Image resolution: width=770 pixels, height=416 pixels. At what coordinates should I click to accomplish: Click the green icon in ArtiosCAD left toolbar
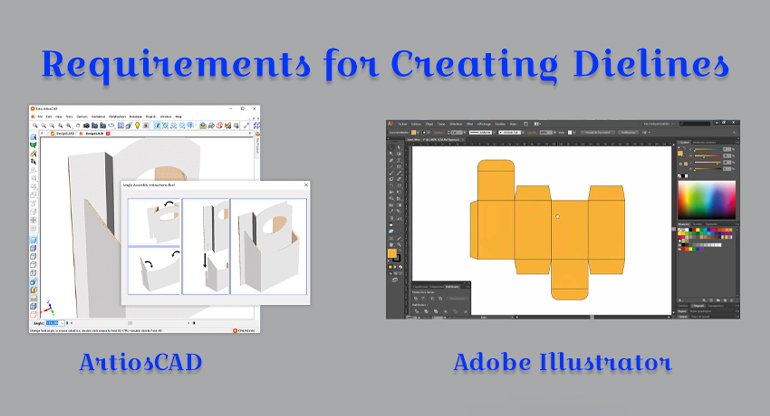coord(33,145)
